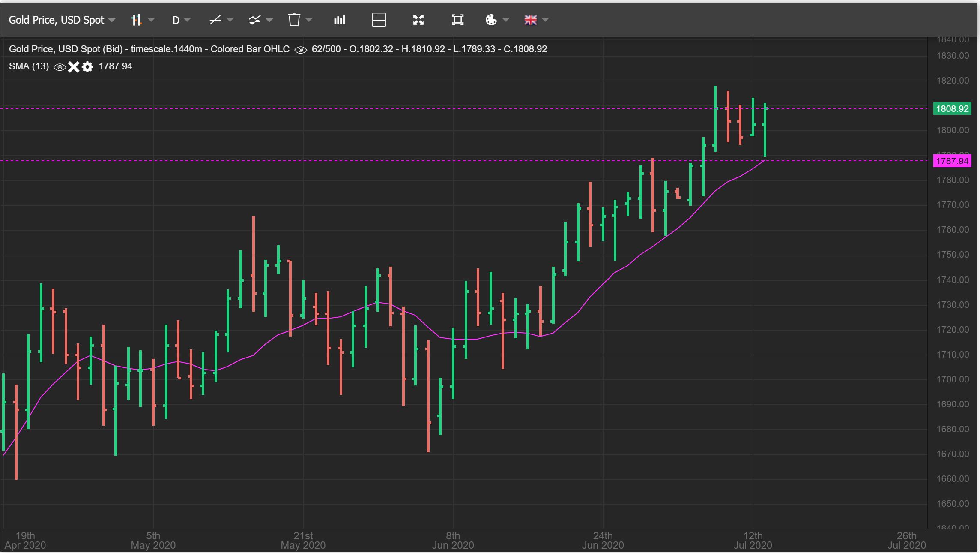Open SMA (13) settings gear

[x=87, y=67]
